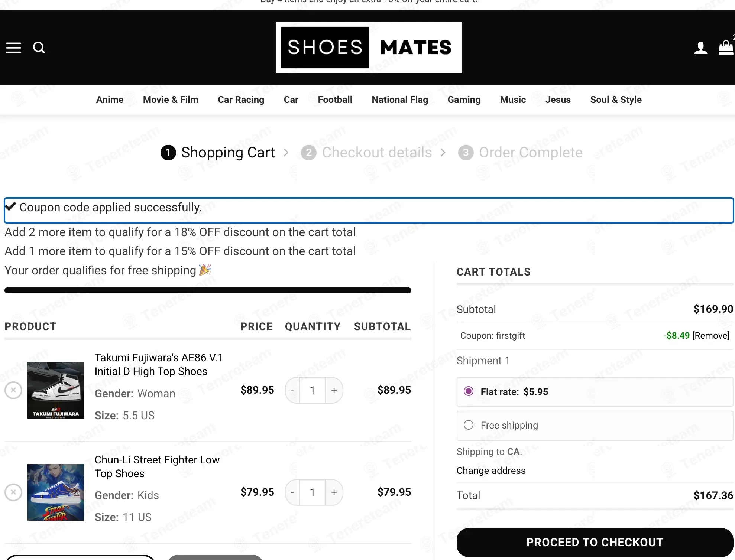The height and width of the screenshot is (560, 735).
Task: Select the Free shipping option
Action: click(x=469, y=425)
